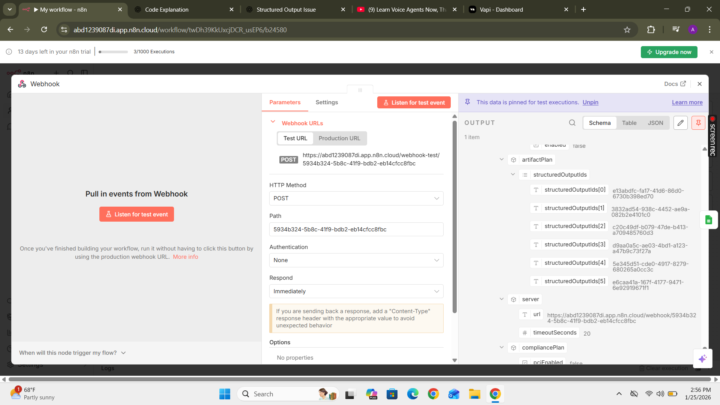Collapse the server tree node

pos(501,299)
